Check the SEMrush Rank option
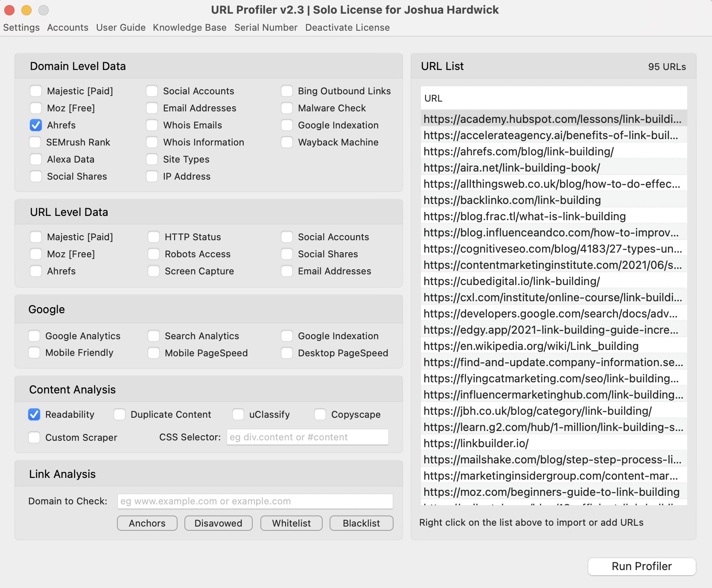The image size is (712, 588). coord(35,142)
